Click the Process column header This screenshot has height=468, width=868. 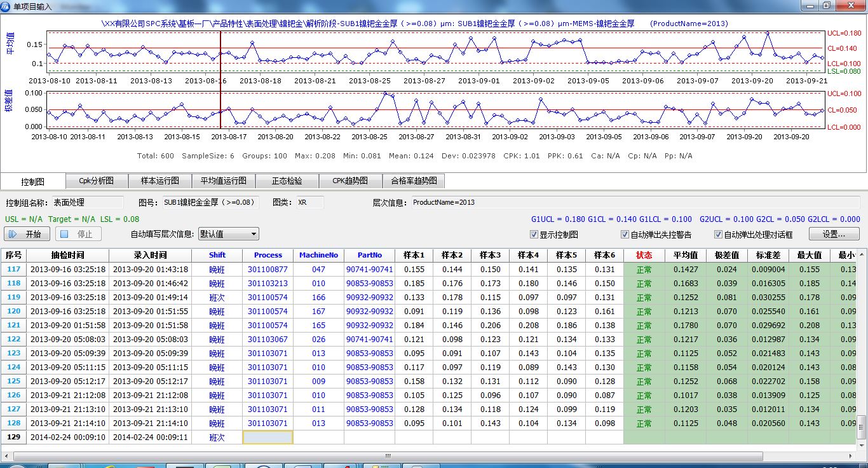tap(268, 255)
